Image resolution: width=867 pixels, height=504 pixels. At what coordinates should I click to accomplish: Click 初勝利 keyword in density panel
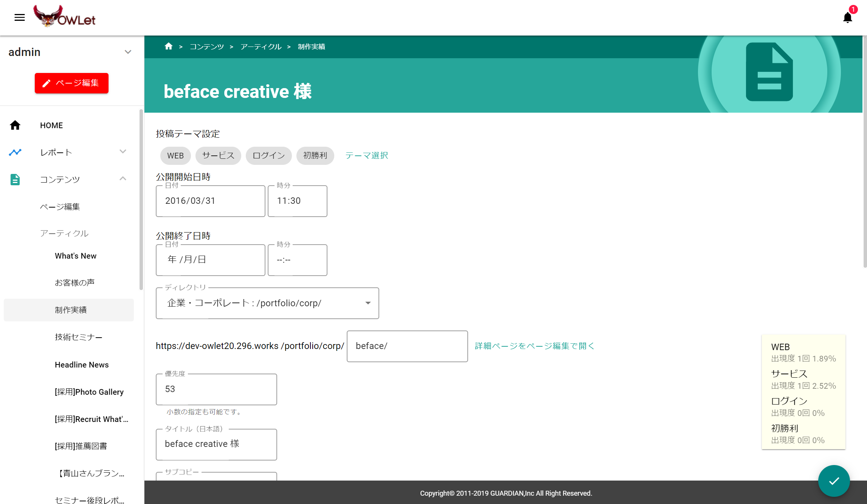click(x=785, y=428)
